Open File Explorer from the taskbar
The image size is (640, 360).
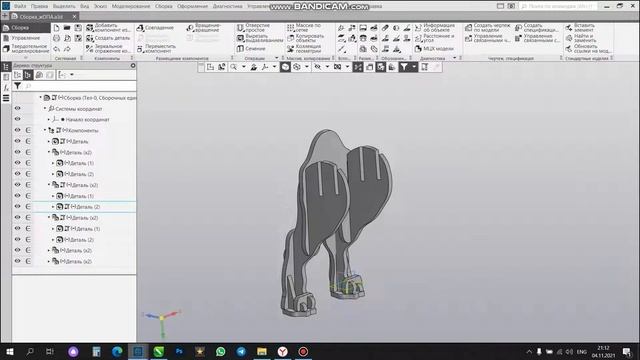[x=262, y=351]
